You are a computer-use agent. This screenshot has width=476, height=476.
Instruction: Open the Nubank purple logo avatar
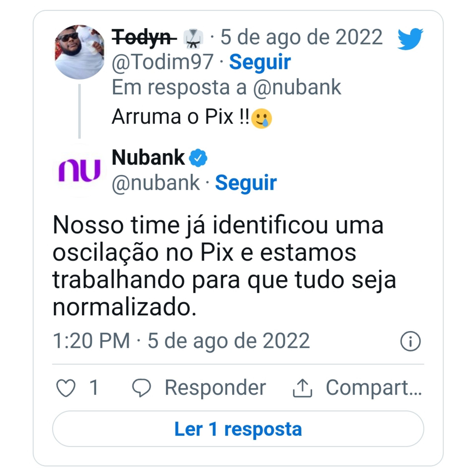(79, 170)
